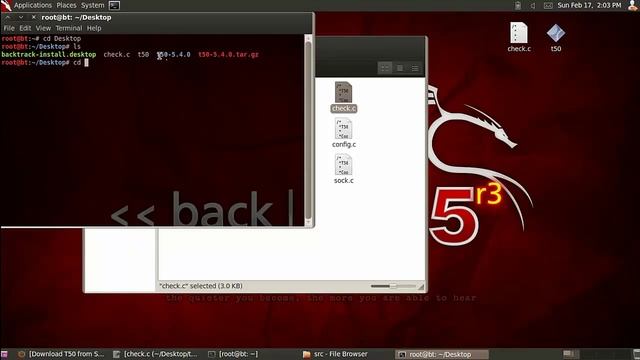Click the terminal window title bar
Image resolution: width=640 pixels, height=360 pixels.
pyautogui.click(x=158, y=18)
